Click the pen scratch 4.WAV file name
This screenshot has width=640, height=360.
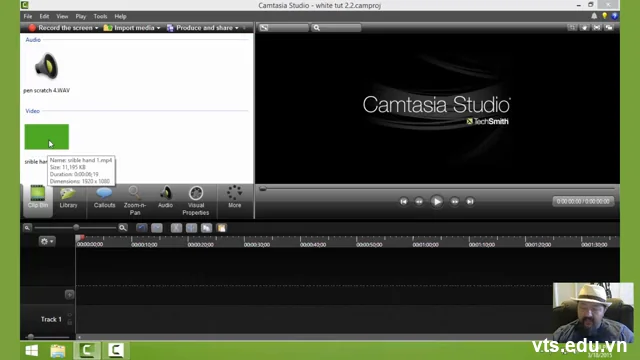coord(47,91)
